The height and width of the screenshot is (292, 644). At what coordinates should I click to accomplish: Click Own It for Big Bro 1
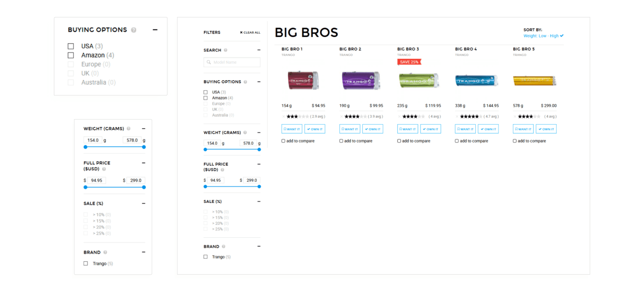315,129
